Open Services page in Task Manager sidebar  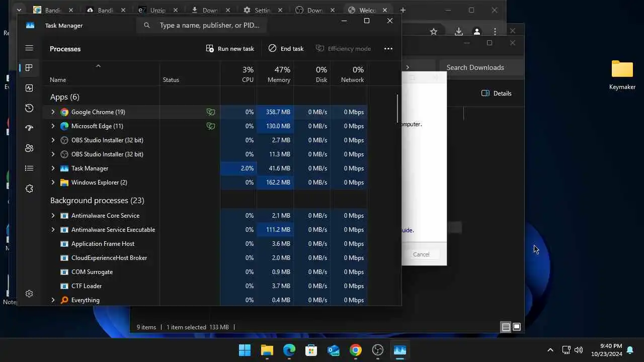[29, 189]
